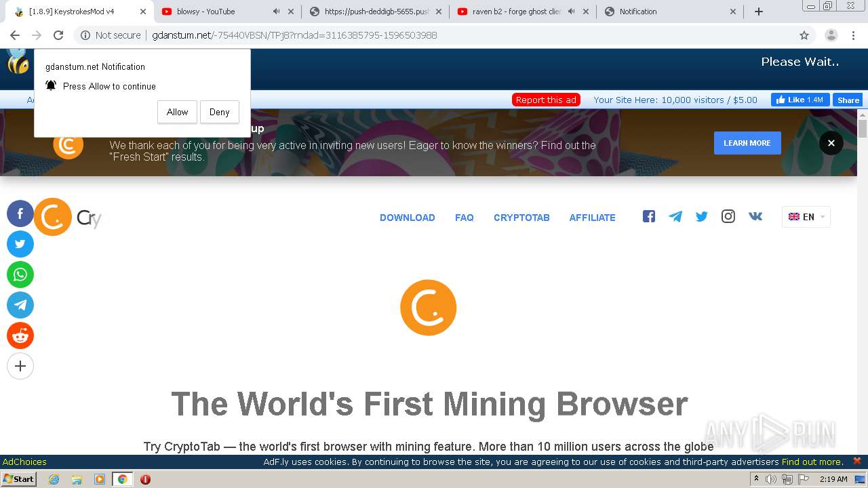
Task: Click Facebook Share button
Action: [848, 100]
